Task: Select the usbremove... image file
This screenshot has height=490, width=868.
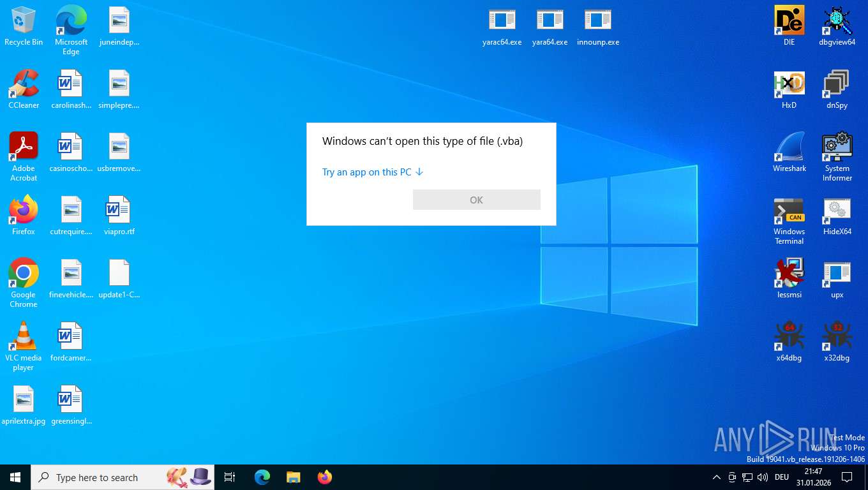Action: tap(119, 152)
